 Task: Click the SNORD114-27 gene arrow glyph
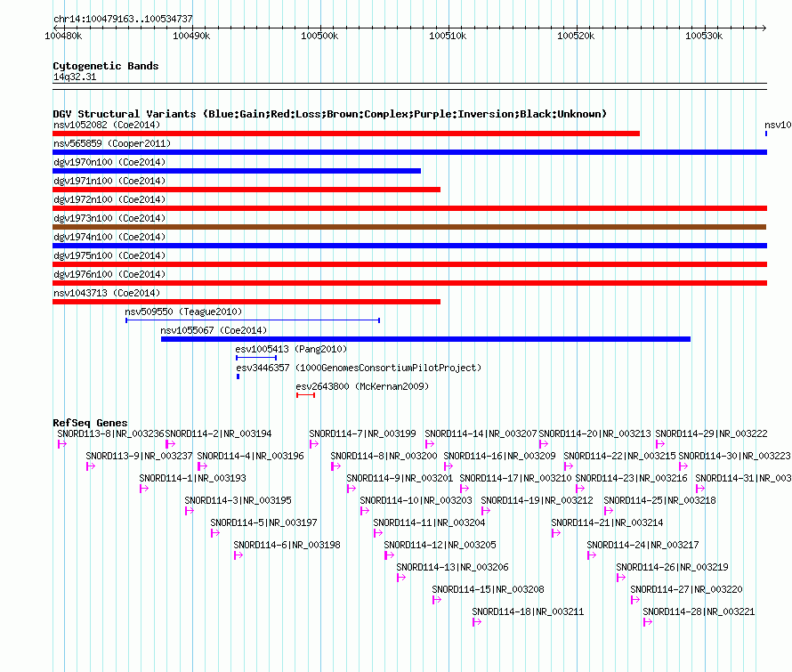(x=635, y=600)
